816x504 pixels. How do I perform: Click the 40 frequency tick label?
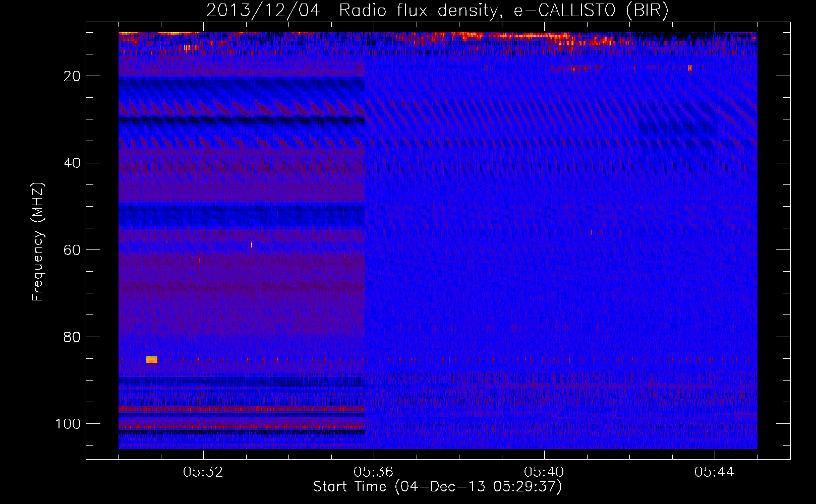click(x=72, y=163)
